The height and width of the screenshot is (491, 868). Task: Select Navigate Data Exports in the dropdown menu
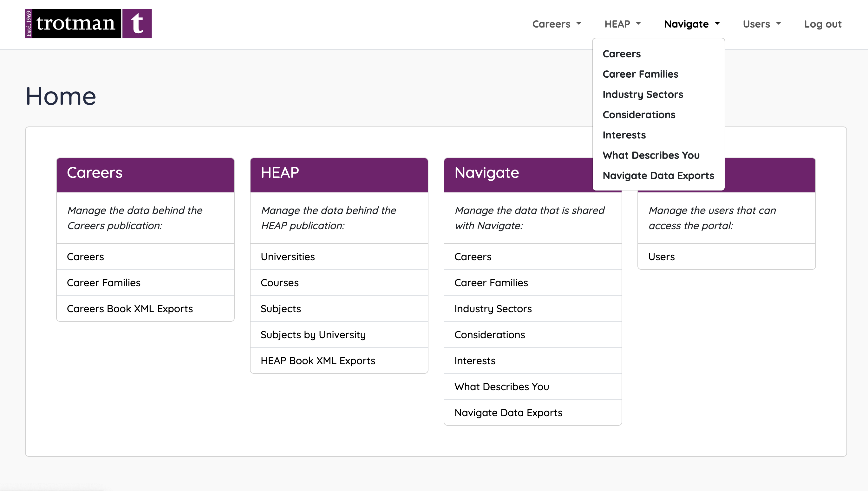coord(658,175)
